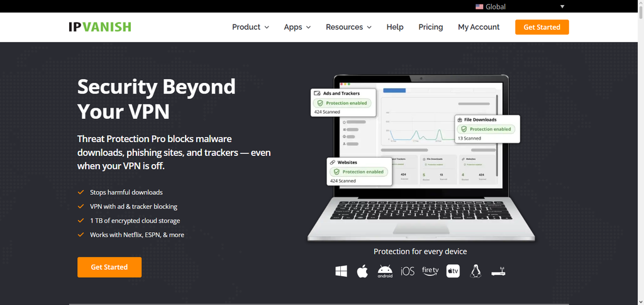This screenshot has width=644, height=305.
Task: Expand the Product menu
Action: coord(250,27)
